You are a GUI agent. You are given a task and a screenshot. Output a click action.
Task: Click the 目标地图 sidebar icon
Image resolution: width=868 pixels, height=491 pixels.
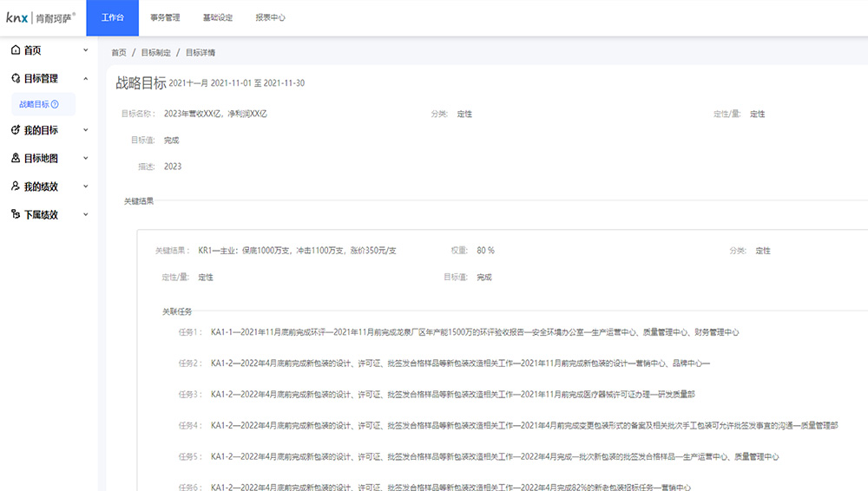(16, 158)
